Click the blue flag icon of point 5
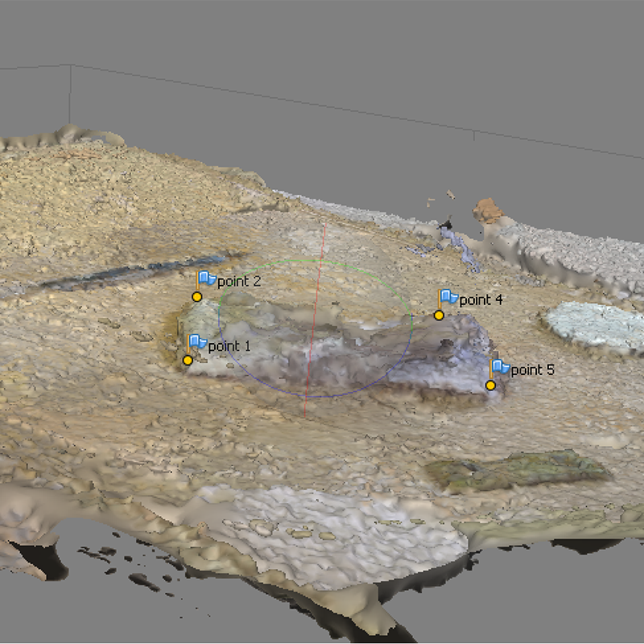Screen dimensions: 644x644 [x=500, y=366]
